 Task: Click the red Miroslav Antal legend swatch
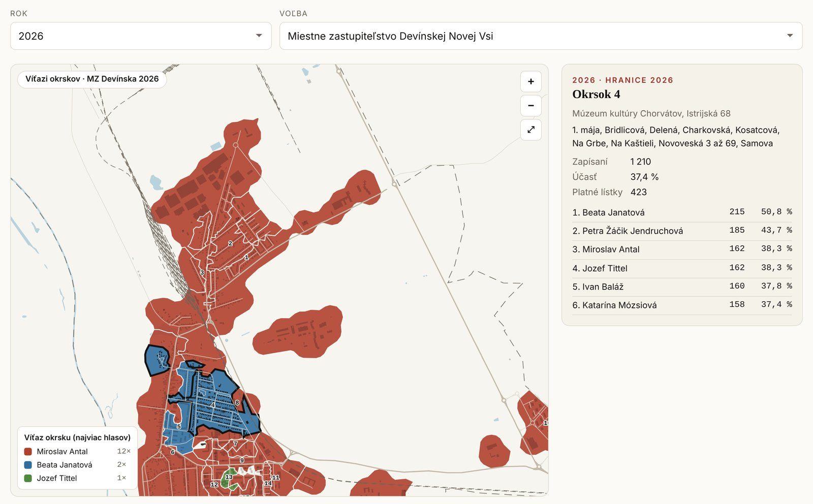[x=28, y=452]
